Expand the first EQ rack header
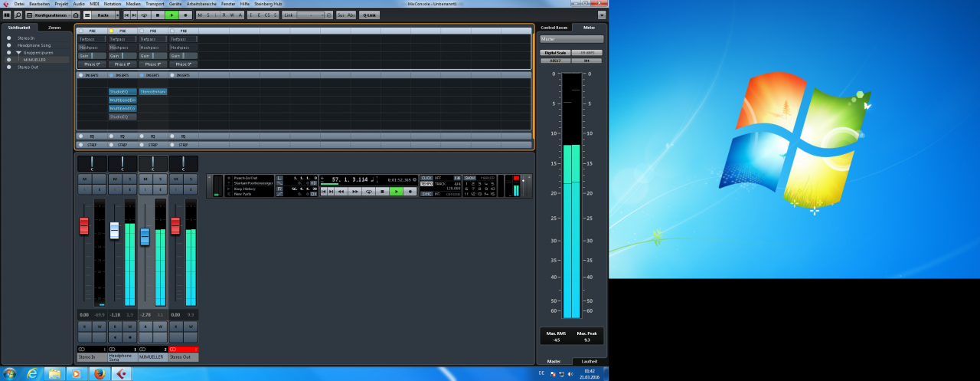This screenshot has width=980, height=381. (91, 136)
